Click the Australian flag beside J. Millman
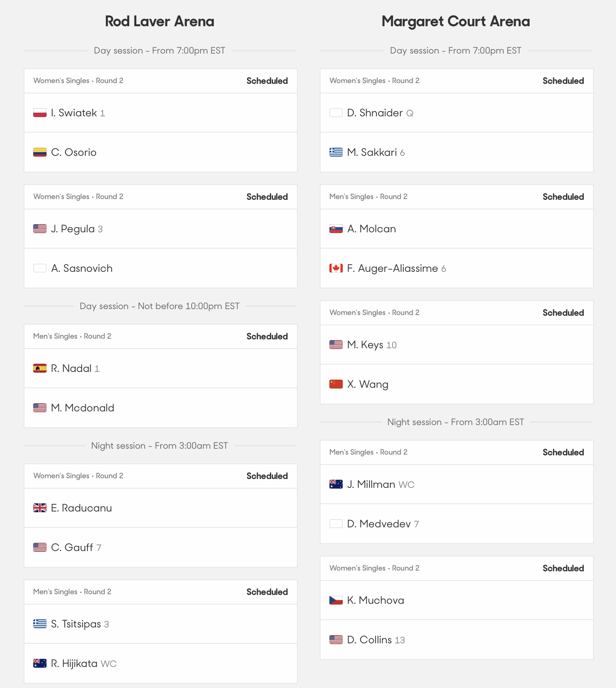Viewport: 616px width, 688px height. pyautogui.click(x=336, y=484)
